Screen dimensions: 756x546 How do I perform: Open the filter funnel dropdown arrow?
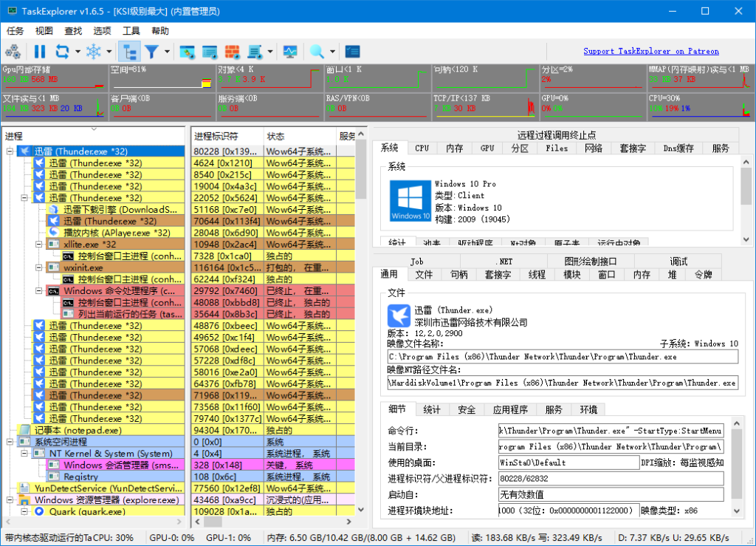coord(168,51)
